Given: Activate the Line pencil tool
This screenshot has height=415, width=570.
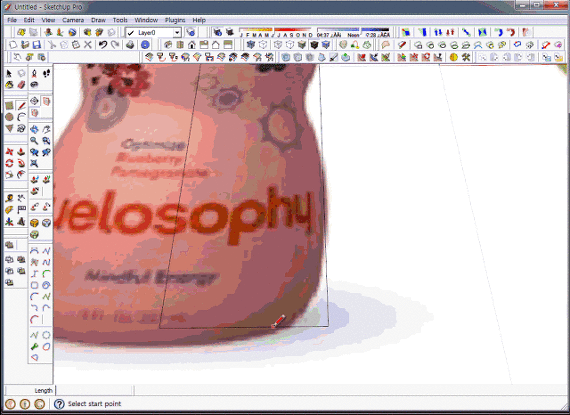Looking at the screenshot, I should pos(21,106).
